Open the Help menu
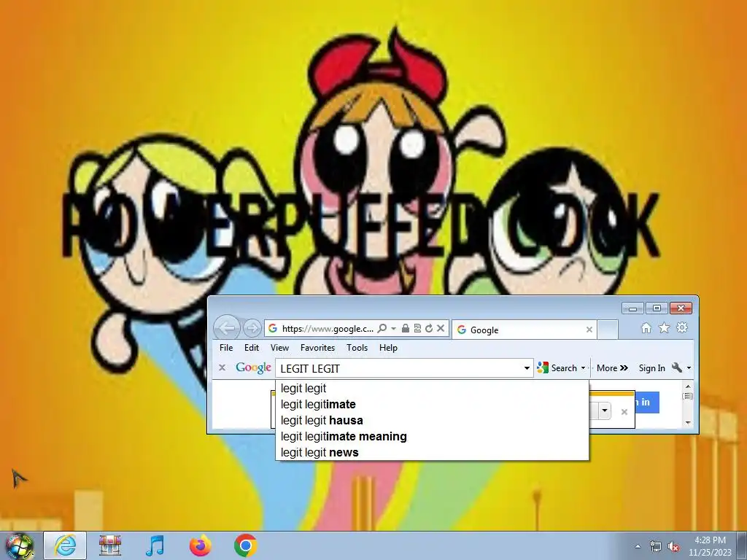747x560 pixels. pyautogui.click(x=388, y=348)
